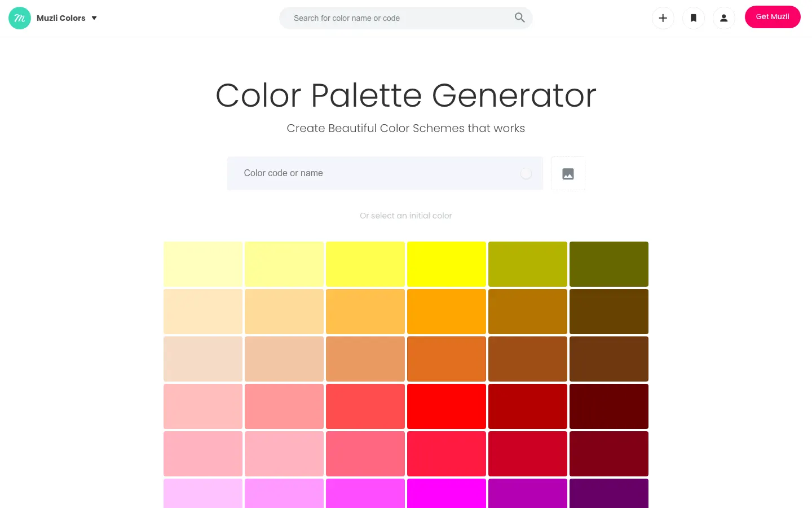This screenshot has width=812, height=508.
Task: Open saved bookmarks icon
Action: [x=694, y=18]
